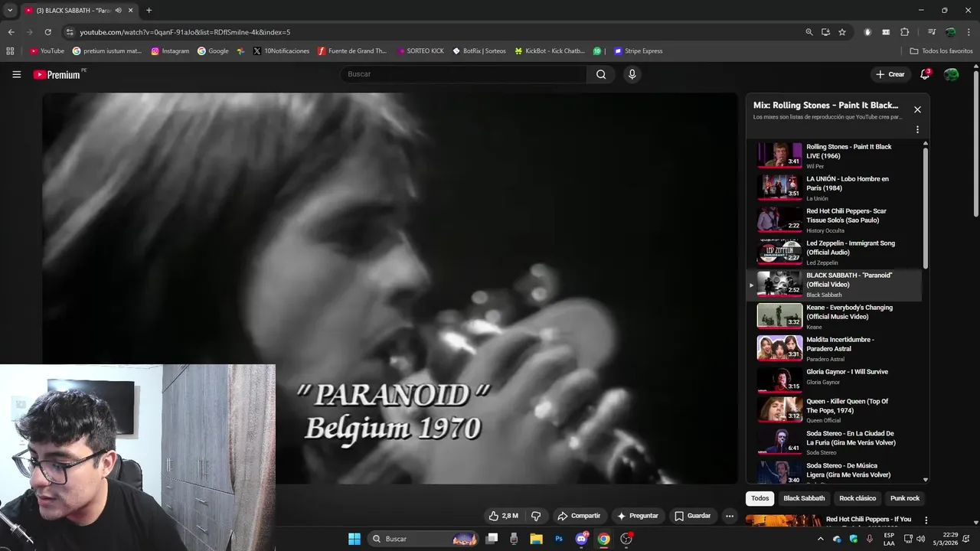Open Windows Start menu
Screen dimensions: 980x551
tap(354, 539)
